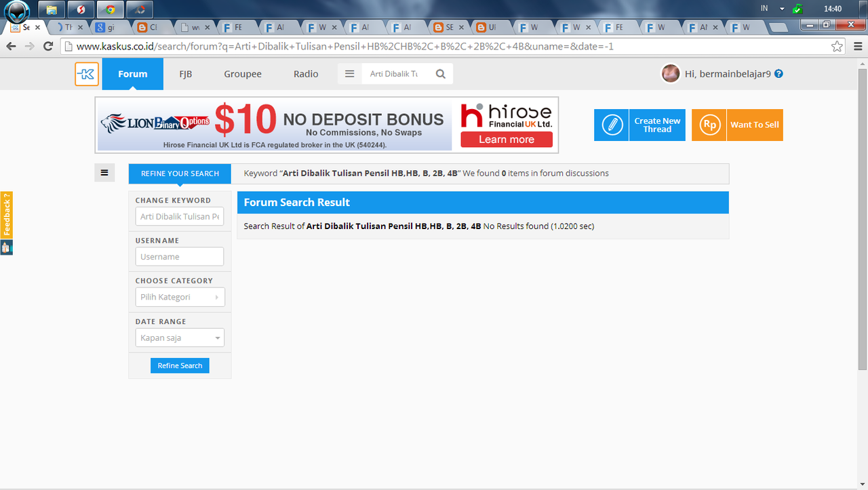The image size is (868, 490).
Task: Click the header search box with Arti Dibalik
Action: [395, 74]
